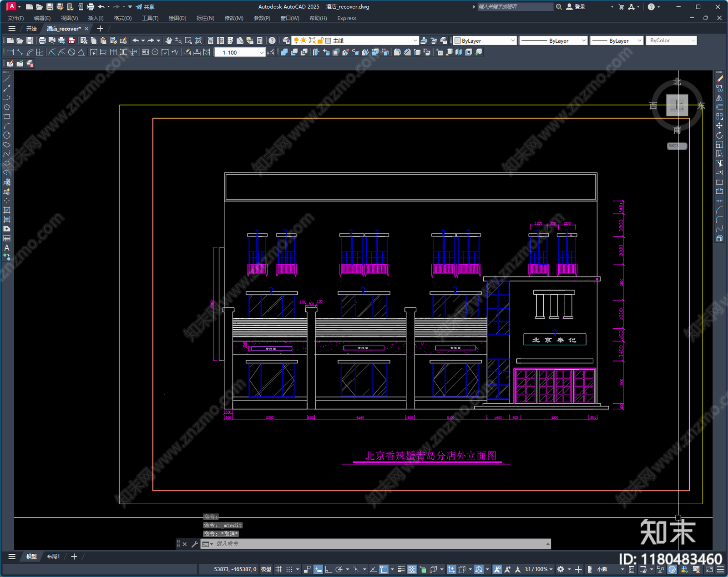Open the 绘图(D) menu
This screenshot has width=728, height=577.
[x=177, y=18]
